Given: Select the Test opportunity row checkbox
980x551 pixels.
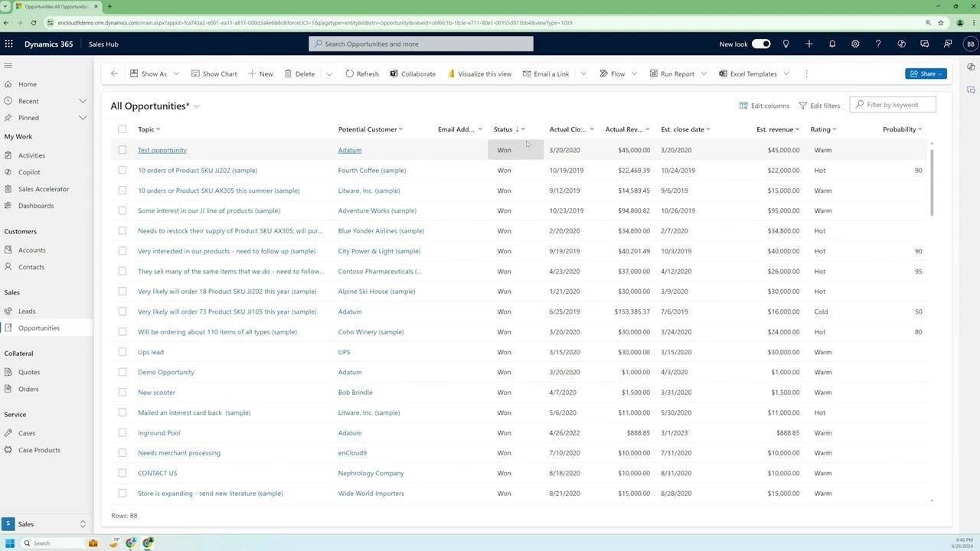Looking at the screenshot, I should click(122, 150).
